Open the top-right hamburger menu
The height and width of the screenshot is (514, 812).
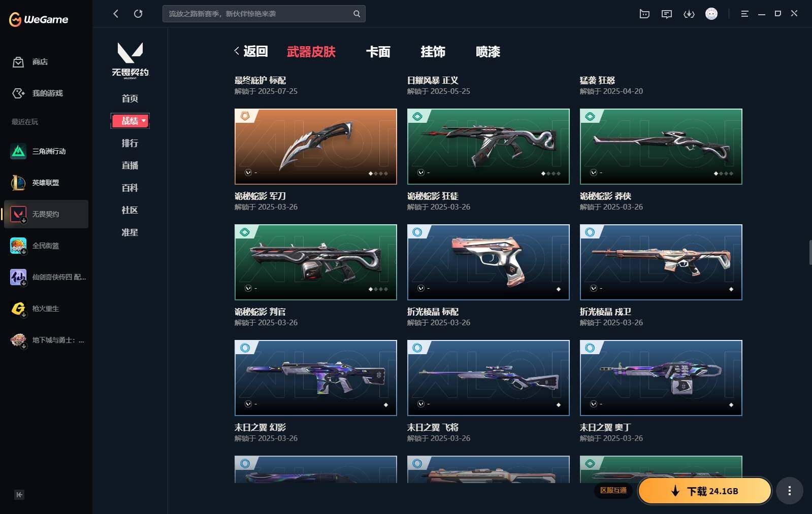744,14
